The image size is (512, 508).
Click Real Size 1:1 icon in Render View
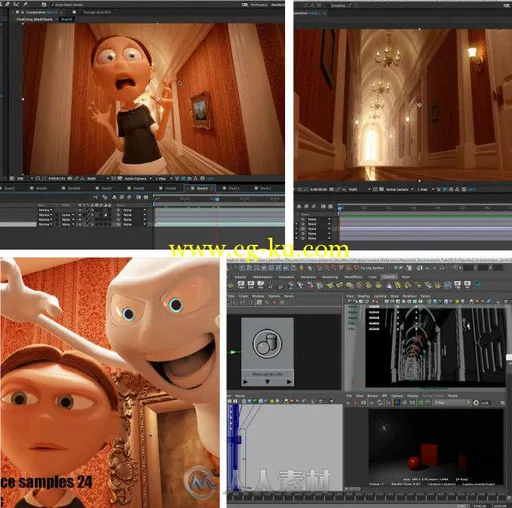412,403
